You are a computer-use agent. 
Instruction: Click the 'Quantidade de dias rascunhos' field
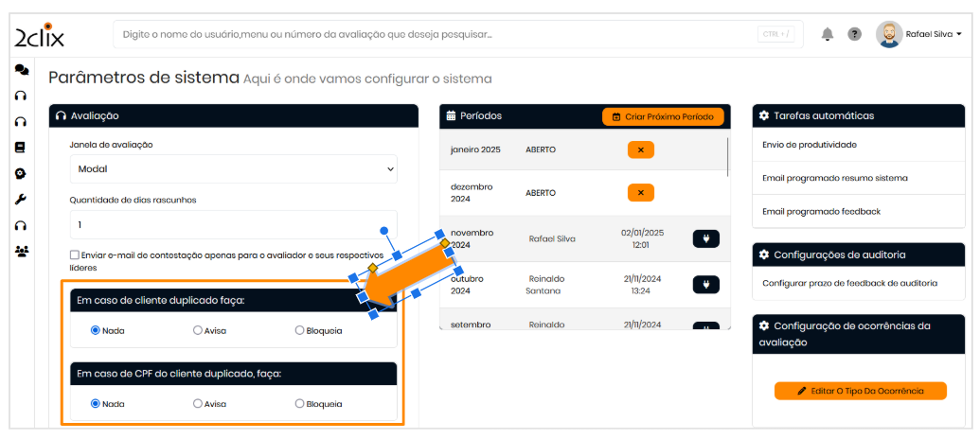click(233, 225)
